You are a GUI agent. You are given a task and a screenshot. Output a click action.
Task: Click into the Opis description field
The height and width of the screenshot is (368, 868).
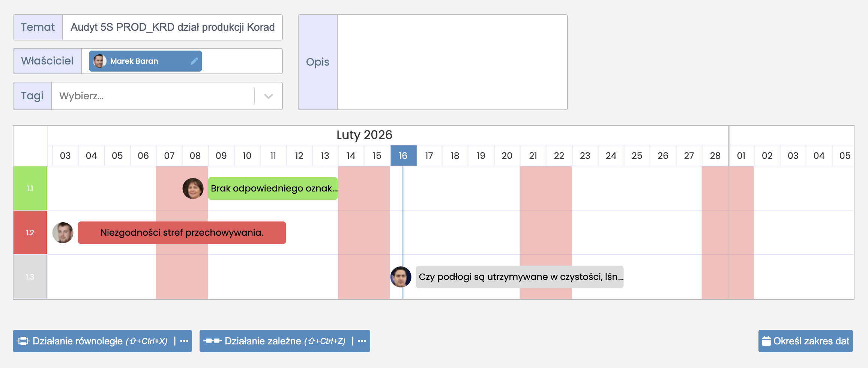click(x=452, y=62)
